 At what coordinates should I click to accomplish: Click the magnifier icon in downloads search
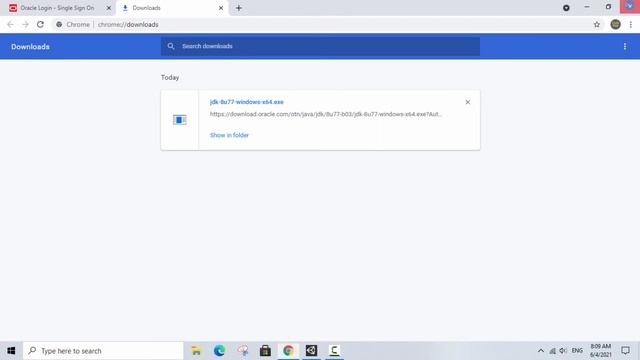click(x=171, y=46)
